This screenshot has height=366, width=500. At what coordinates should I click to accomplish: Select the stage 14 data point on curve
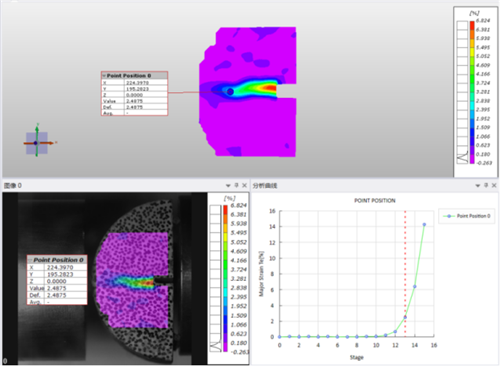click(x=415, y=286)
